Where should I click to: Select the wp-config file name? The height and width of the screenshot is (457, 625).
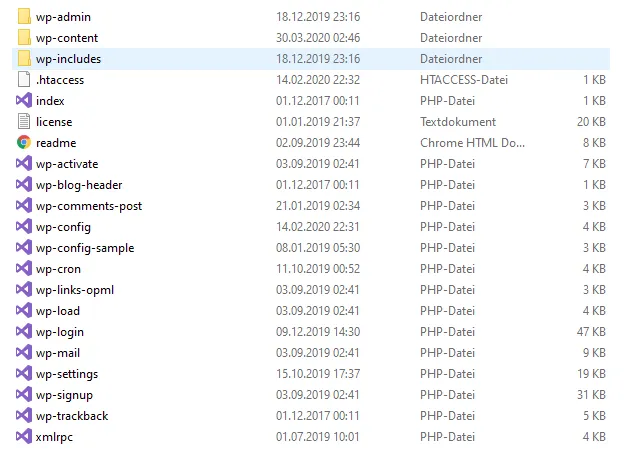click(x=63, y=227)
